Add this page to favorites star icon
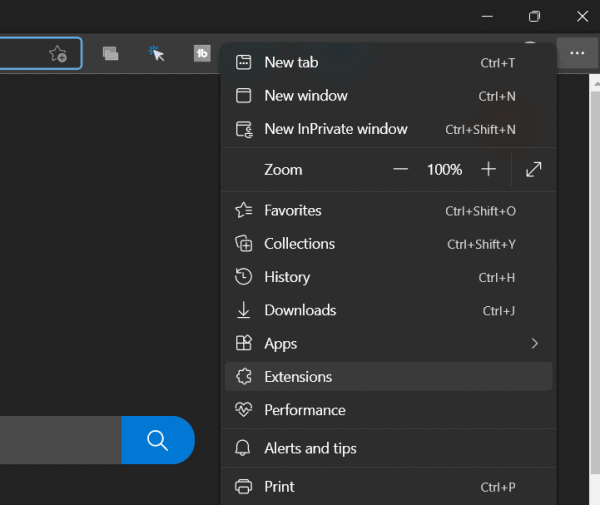This screenshot has width=600, height=505. click(x=58, y=54)
